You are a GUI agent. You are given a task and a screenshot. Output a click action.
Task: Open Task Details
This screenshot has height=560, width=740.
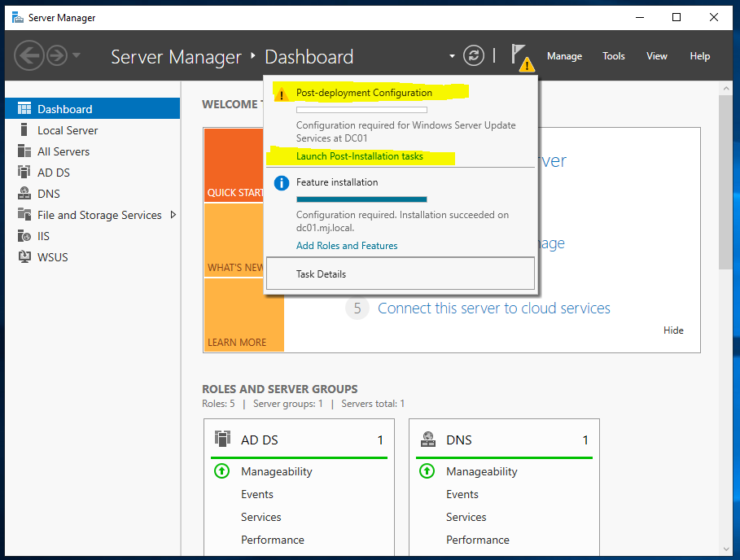pyautogui.click(x=401, y=273)
